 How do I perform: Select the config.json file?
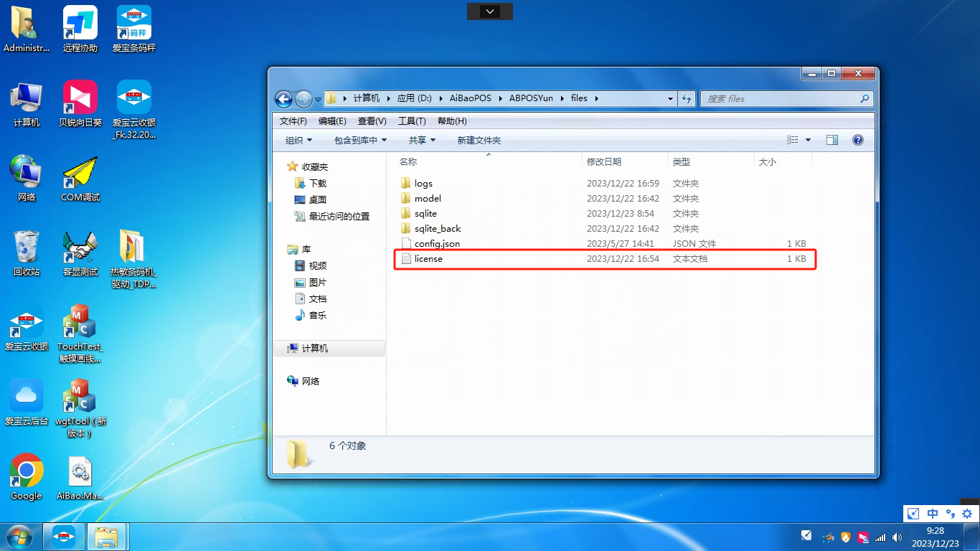430,244
